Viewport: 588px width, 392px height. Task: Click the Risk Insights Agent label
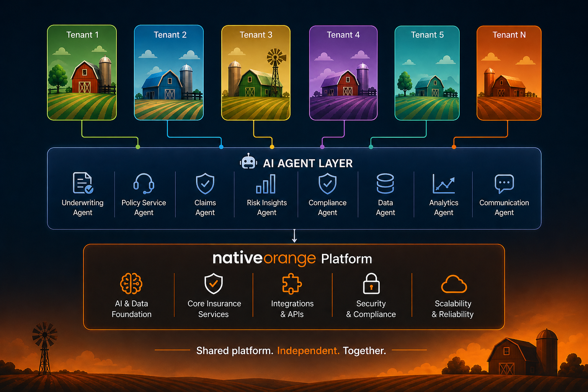pyautogui.click(x=267, y=207)
